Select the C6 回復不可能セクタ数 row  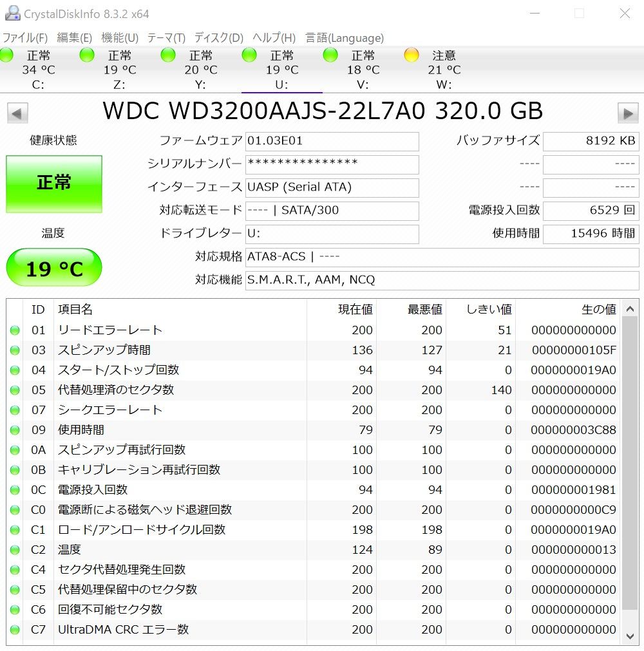pyautogui.click(x=314, y=609)
